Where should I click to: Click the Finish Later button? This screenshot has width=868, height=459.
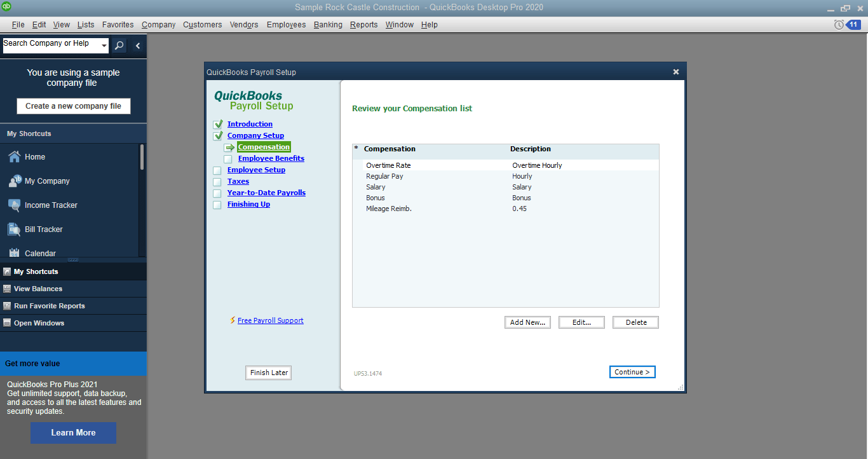(x=268, y=373)
